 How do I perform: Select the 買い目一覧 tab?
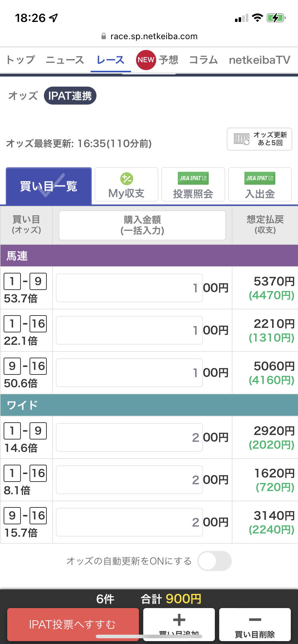tap(49, 186)
